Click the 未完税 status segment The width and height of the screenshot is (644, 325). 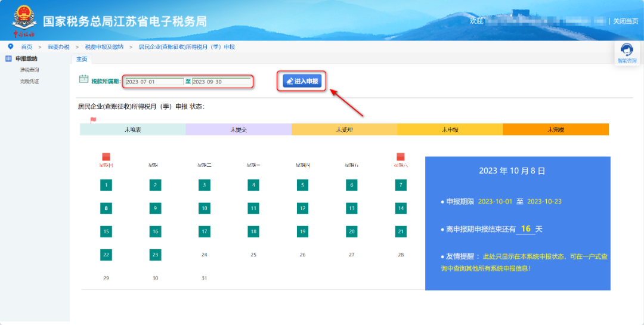556,129
